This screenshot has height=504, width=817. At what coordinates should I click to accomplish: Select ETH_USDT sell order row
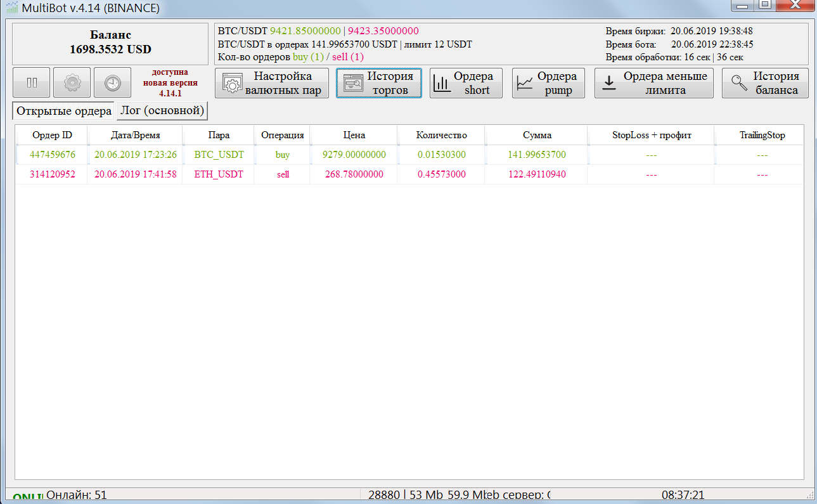click(219, 174)
